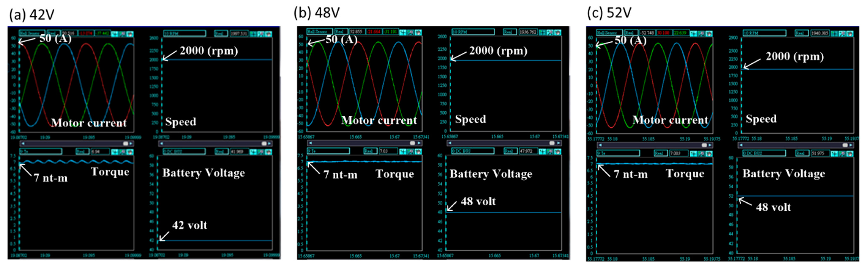Click zoom magnifier icon on 42V battery voltage chart
This screenshot has height=268, width=868.
tap(261, 152)
